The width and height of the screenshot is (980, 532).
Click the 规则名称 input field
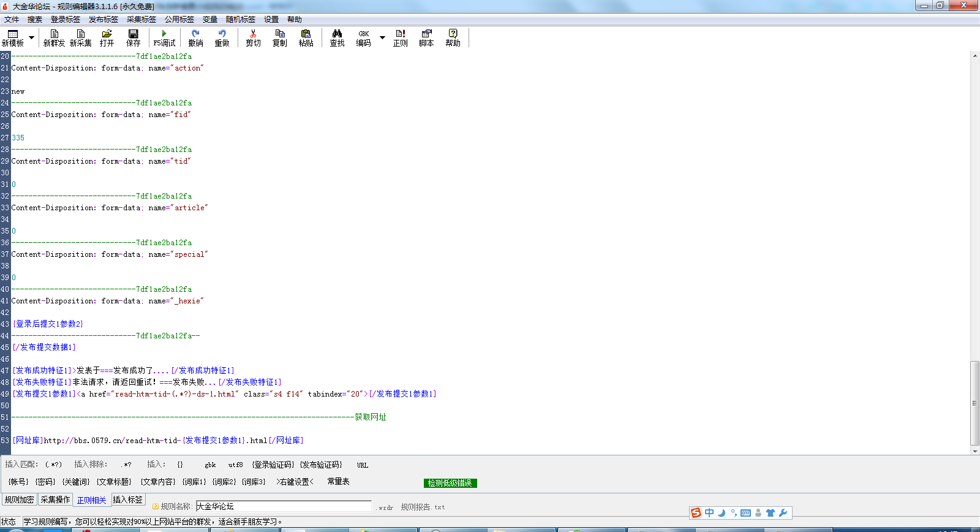pos(284,506)
